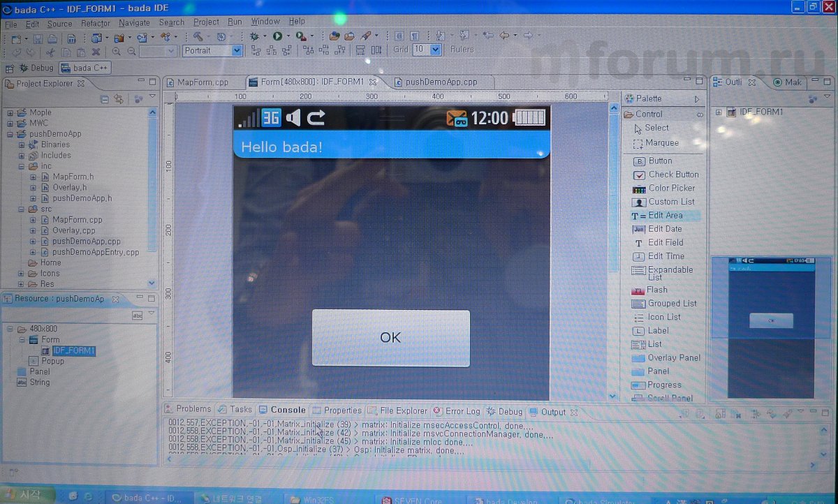Collapse the inc folder node
The width and height of the screenshot is (838, 504).
pyautogui.click(x=22, y=166)
